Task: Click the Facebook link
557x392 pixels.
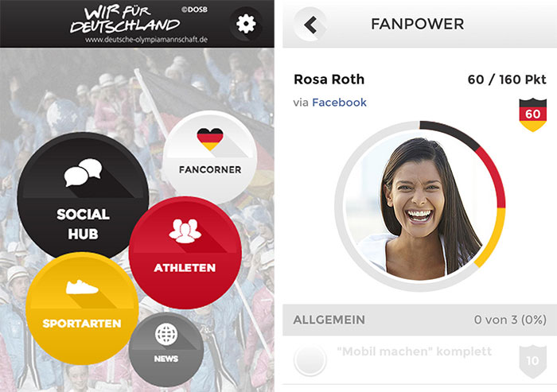Action: [339, 103]
